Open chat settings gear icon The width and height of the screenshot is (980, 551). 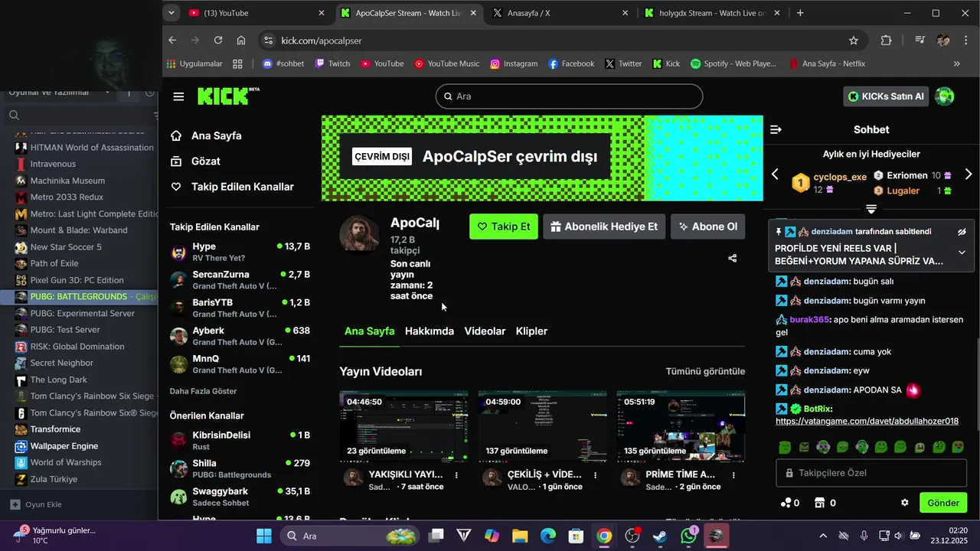tap(904, 503)
